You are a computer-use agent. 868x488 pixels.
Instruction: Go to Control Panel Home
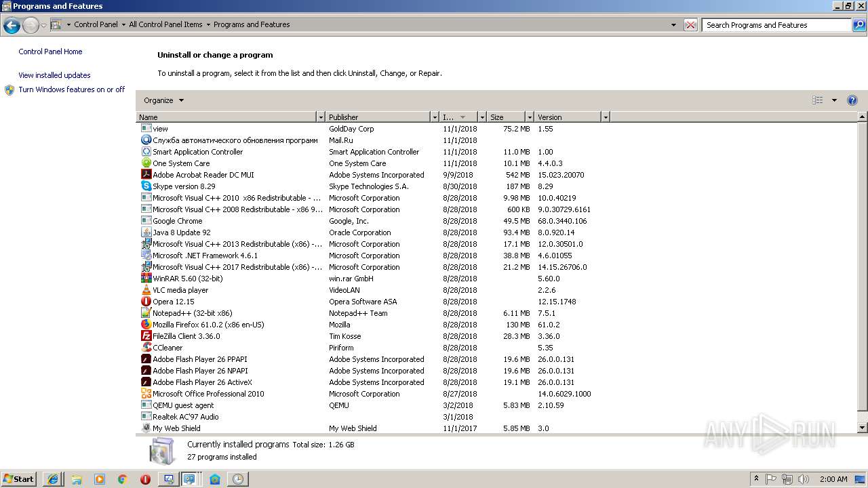click(50, 52)
